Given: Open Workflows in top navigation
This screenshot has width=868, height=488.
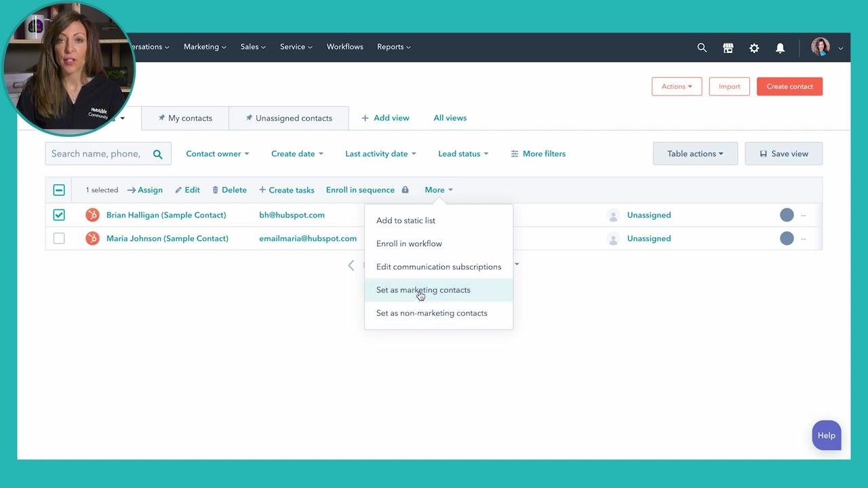Looking at the screenshot, I should tap(345, 47).
